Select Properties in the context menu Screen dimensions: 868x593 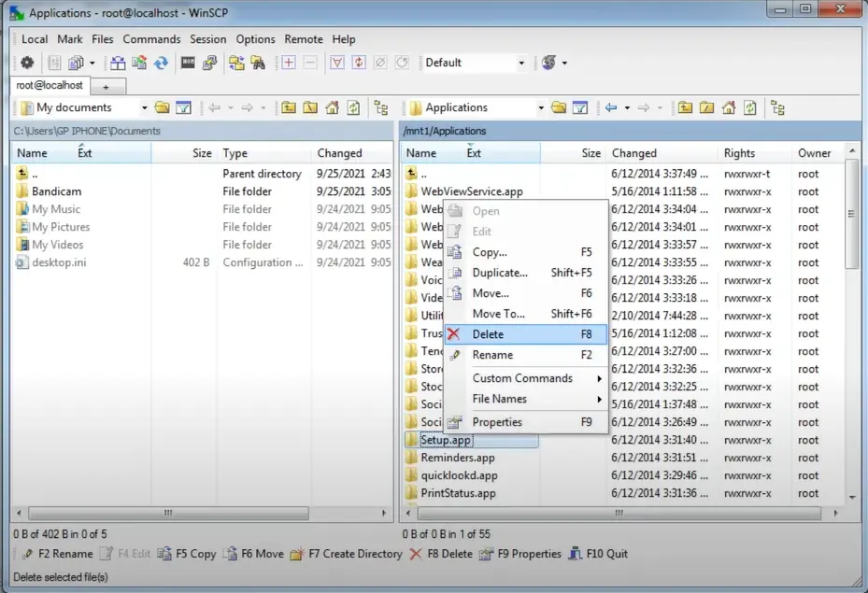coord(526,422)
